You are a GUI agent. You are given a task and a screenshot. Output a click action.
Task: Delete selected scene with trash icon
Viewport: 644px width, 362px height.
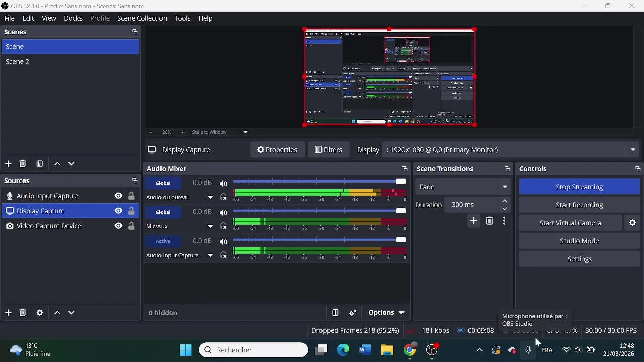[23, 164]
